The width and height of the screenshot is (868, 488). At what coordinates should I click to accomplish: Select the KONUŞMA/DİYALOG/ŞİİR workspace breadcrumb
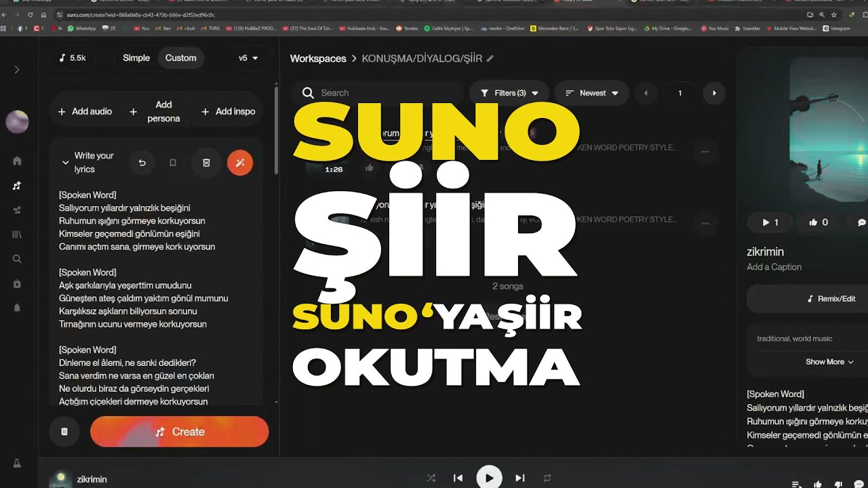tap(422, 58)
